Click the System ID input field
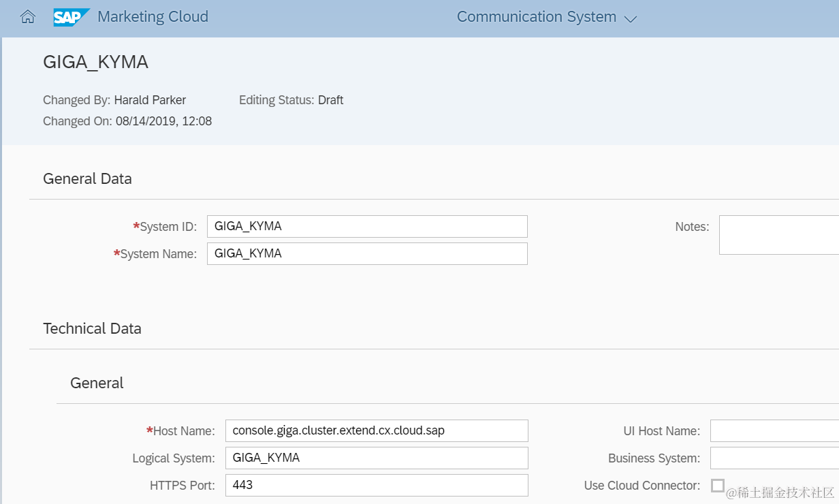This screenshot has width=839, height=504. tap(367, 227)
